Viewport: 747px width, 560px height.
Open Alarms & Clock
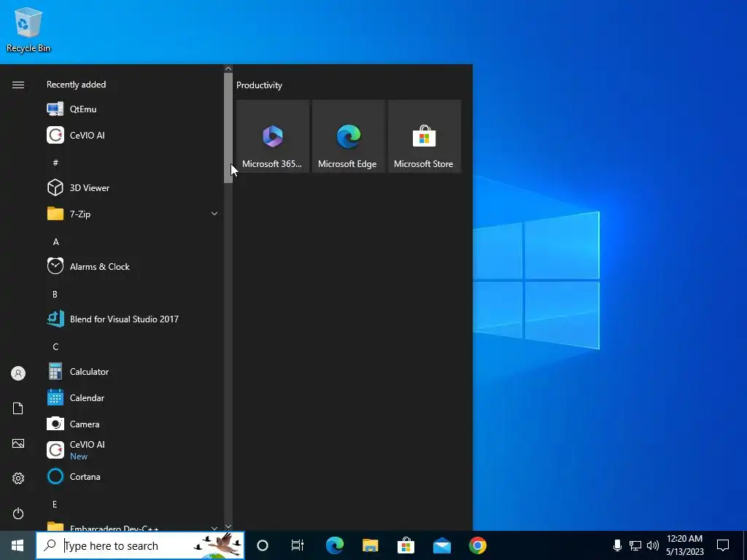(x=133, y=266)
